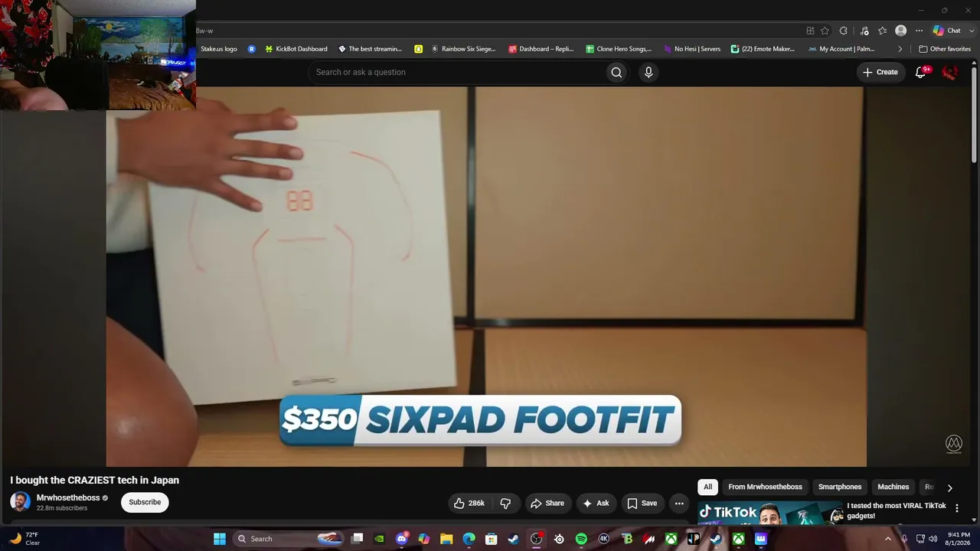This screenshot has height=551, width=980.
Task: Open more actions ellipsis under the video
Action: click(x=679, y=503)
